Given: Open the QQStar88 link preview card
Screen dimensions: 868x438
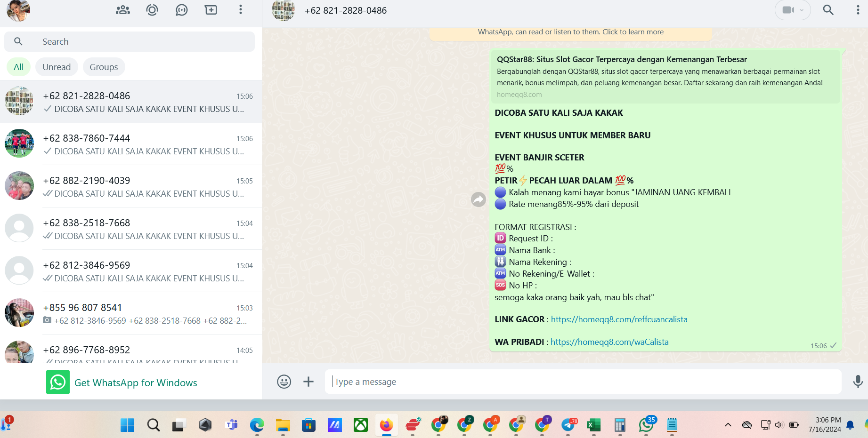Looking at the screenshot, I should [x=665, y=76].
